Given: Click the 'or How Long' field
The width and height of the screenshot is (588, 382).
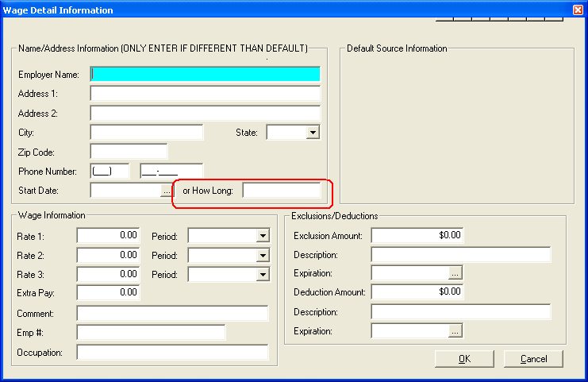Looking at the screenshot, I should tap(282, 191).
